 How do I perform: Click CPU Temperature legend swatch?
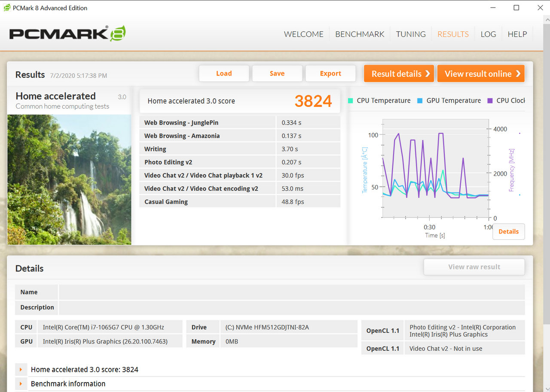(x=351, y=100)
